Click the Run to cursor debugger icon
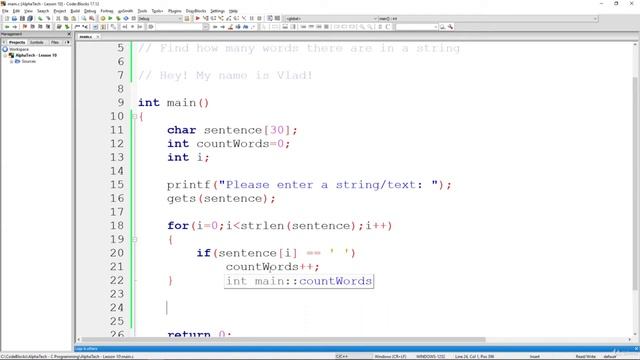The width and height of the screenshot is (640, 360). (x=205, y=18)
